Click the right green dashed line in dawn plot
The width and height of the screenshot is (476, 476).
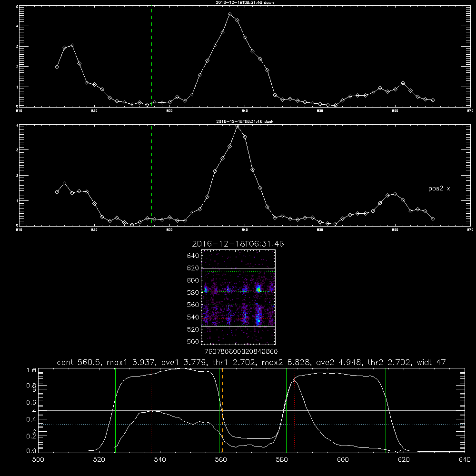263,56
